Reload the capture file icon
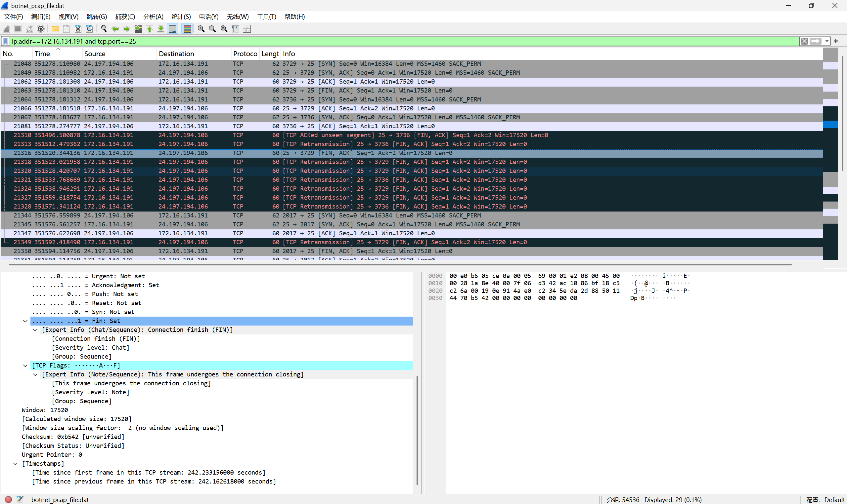The width and height of the screenshot is (847, 504). pos(89,29)
